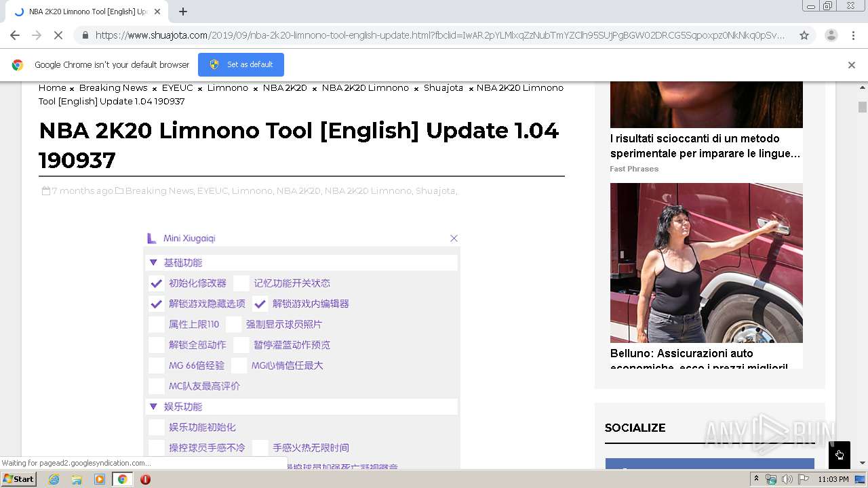Click the 7 months ago post date
The width and height of the screenshot is (868, 488).
pos(82,191)
